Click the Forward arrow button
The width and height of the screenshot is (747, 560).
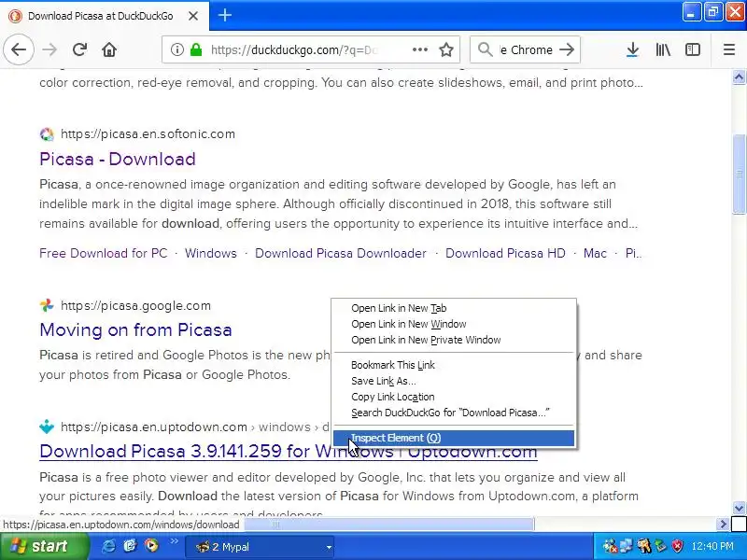point(49,49)
